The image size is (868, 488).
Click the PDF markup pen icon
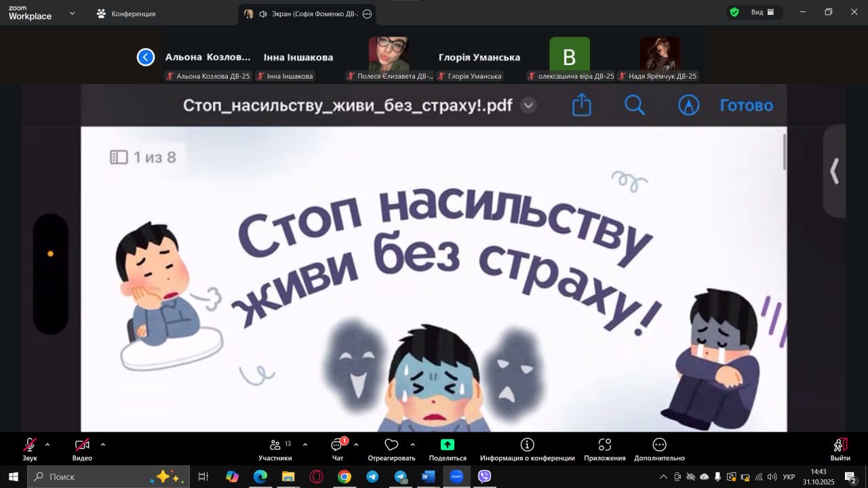[688, 105]
